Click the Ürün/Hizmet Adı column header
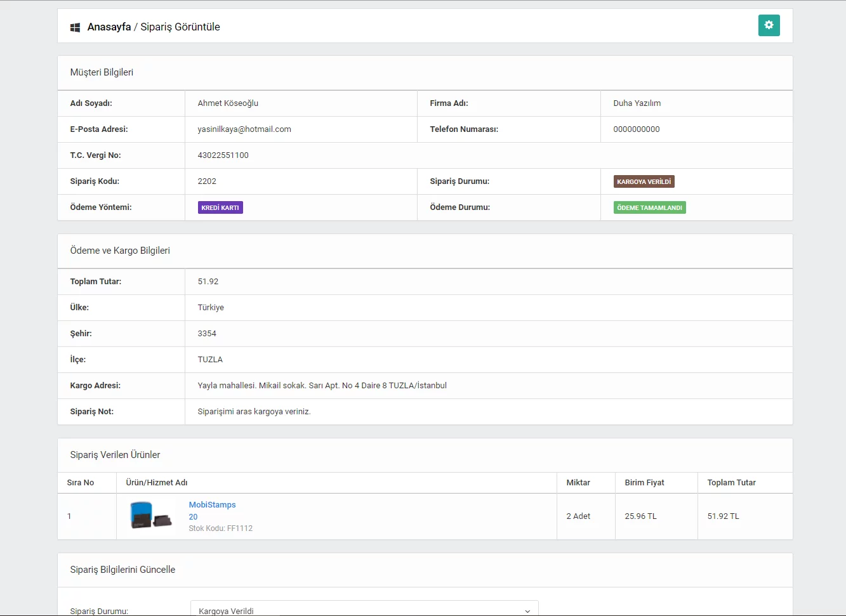846x616 pixels. click(x=157, y=483)
